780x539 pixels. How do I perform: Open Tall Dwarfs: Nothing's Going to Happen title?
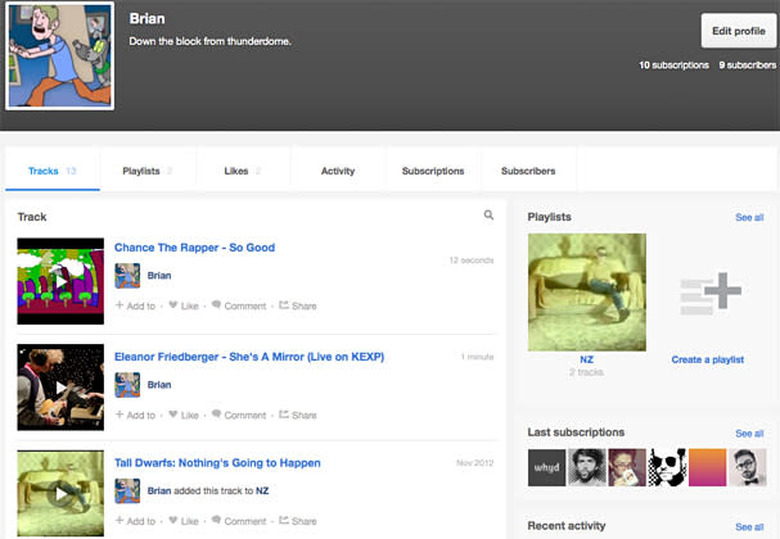[217, 463]
